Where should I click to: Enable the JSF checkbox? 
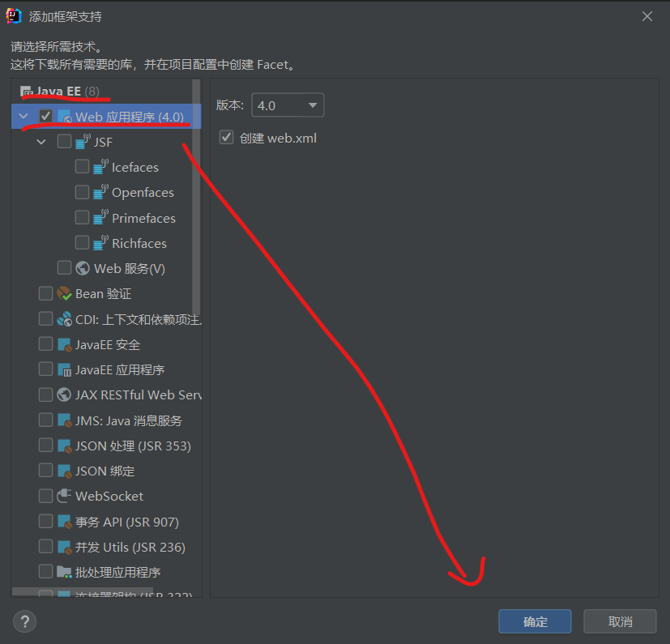tap(64, 142)
